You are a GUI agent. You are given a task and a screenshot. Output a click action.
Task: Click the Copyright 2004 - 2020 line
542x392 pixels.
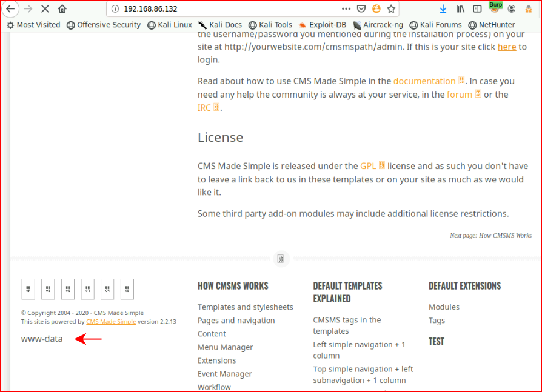pos(82,313)
